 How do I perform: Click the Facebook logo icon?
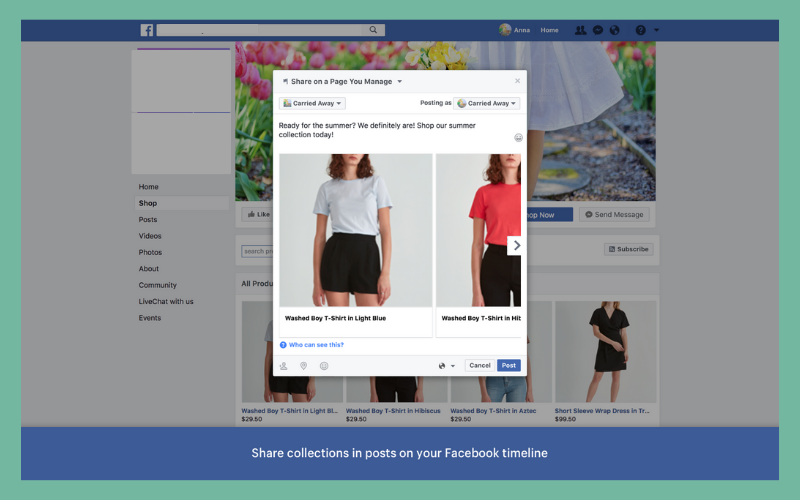pyautogui.click(x=147, y=30)
